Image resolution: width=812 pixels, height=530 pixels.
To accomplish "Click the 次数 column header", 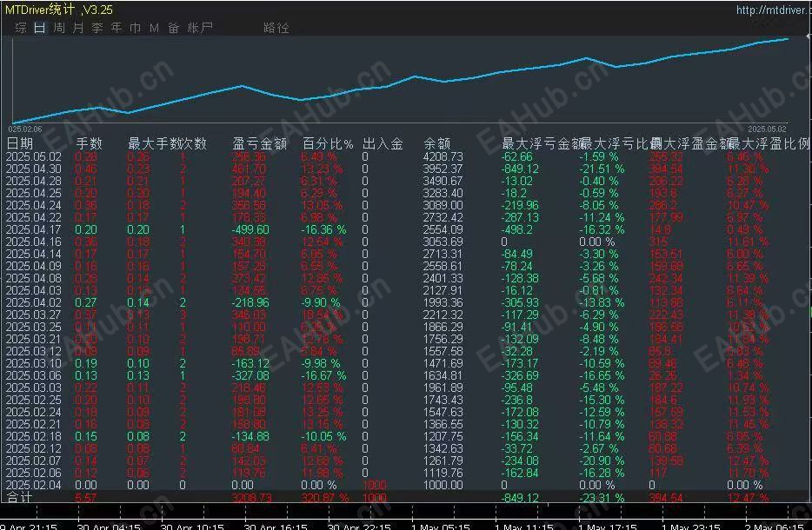I will point(193,143).
